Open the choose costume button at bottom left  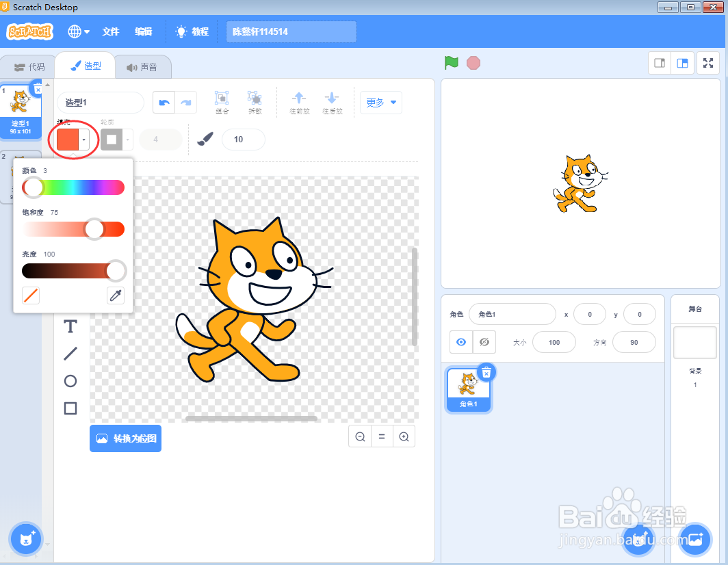(26, 539)
